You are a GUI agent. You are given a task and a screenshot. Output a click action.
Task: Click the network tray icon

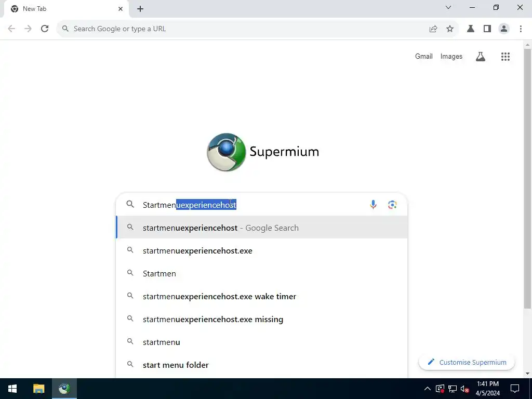pyautogui.click(x=453, y=389)
